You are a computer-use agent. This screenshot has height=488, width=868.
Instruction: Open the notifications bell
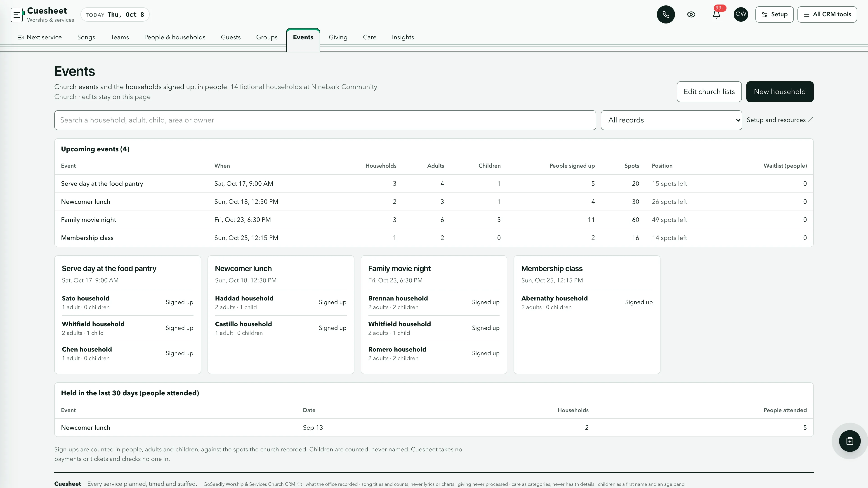pyautogui.click(x=716, y=14)
